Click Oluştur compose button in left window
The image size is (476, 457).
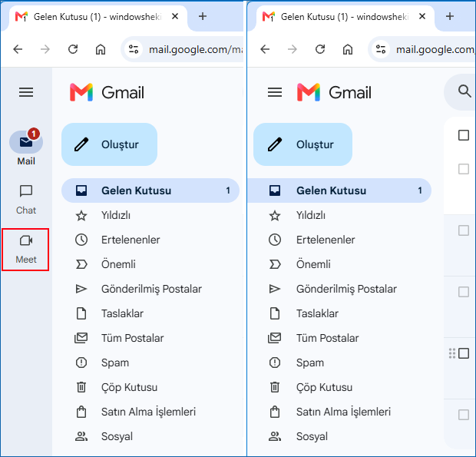point(109,144)
